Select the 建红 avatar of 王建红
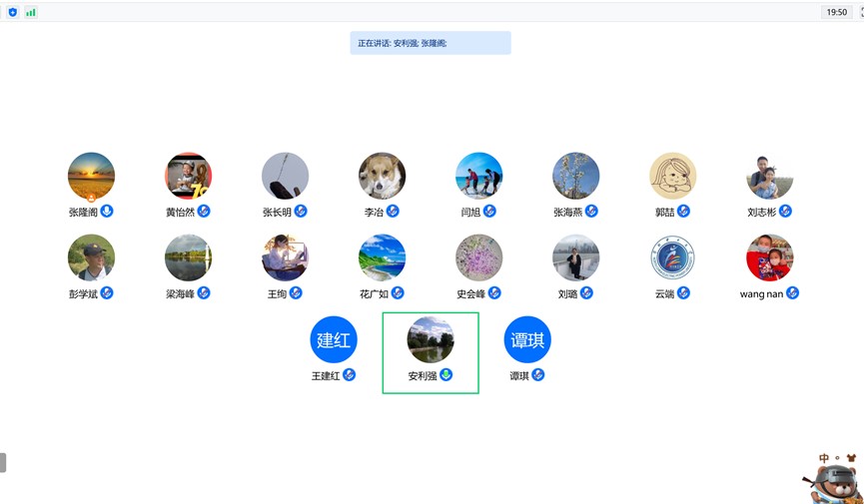864x504 pixels. pos(334,339)
